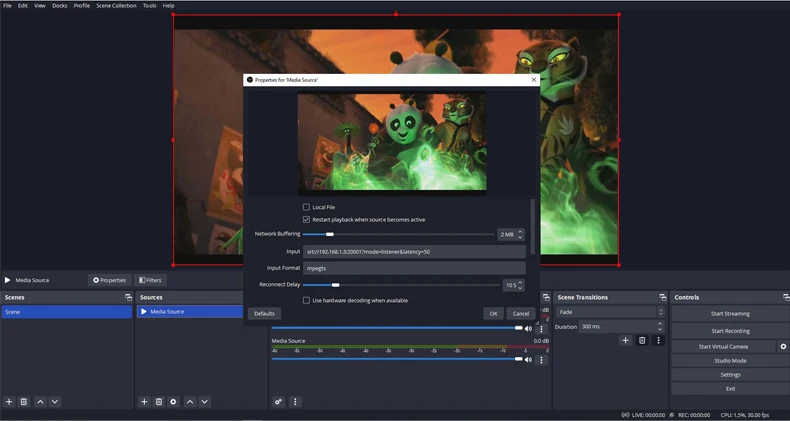
Task: Enable Use hardware decoding when available
Action: point(306,300)
